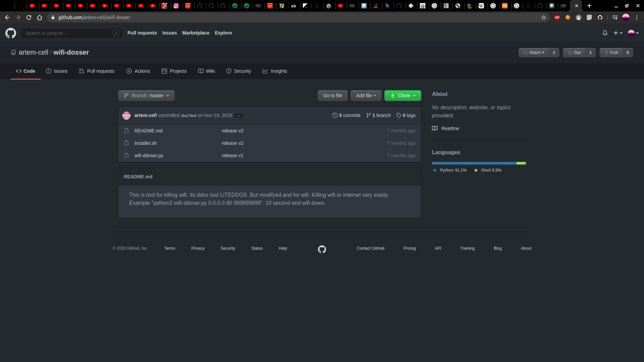Click the browser home icon
The height and width of the screenshot is (362, 644).
click(39, 17)
